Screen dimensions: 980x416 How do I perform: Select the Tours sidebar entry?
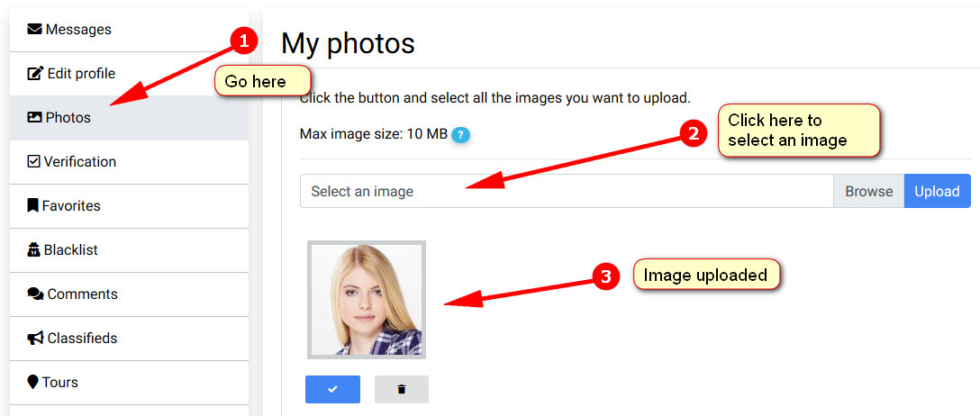click(60, 383)
